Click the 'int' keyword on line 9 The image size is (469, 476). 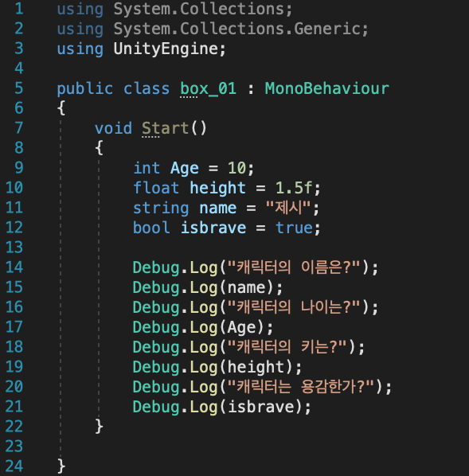pyautogui.click(x=147, y=168)
